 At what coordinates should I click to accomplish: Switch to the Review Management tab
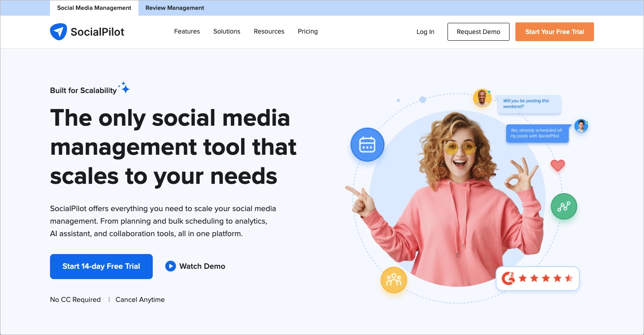point(175,8)
